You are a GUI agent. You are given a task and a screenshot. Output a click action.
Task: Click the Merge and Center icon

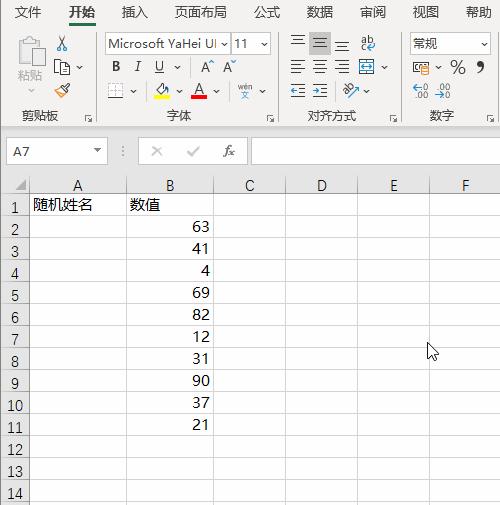[367, 67]
